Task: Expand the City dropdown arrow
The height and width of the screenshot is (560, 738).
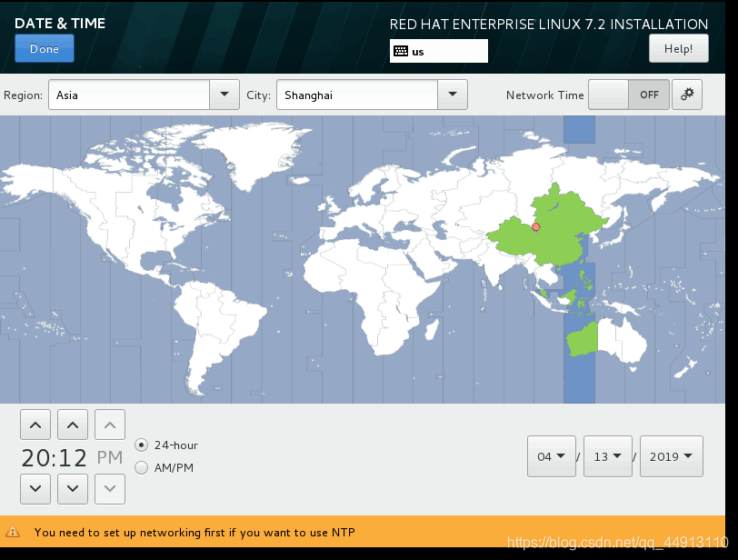Action: pyautogui.click(x=453, y=95)
